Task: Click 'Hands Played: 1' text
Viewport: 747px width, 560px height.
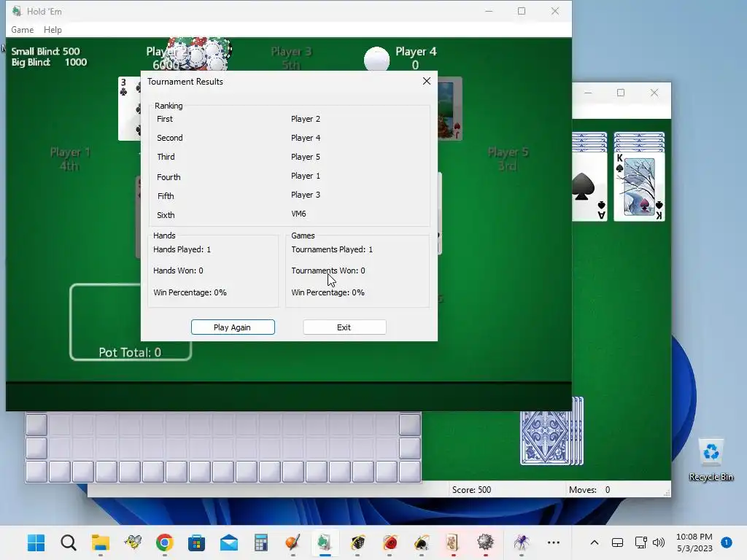Action: 182,249
